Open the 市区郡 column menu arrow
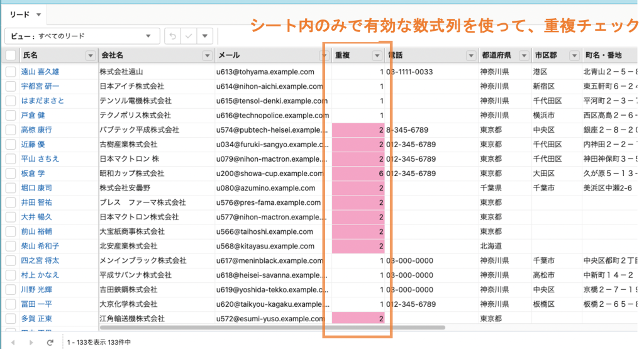This screenshot has width=644, height=349. pos(574,55)
